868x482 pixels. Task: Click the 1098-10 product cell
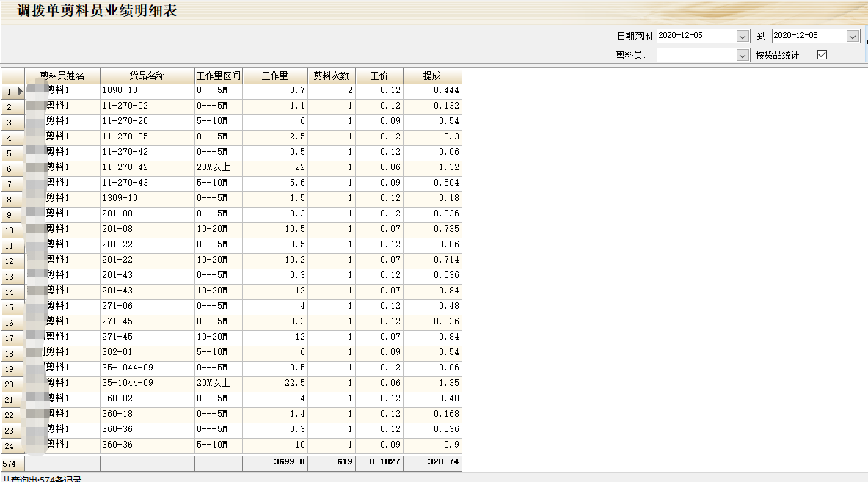pyautogui.click(x=147, y=90)
